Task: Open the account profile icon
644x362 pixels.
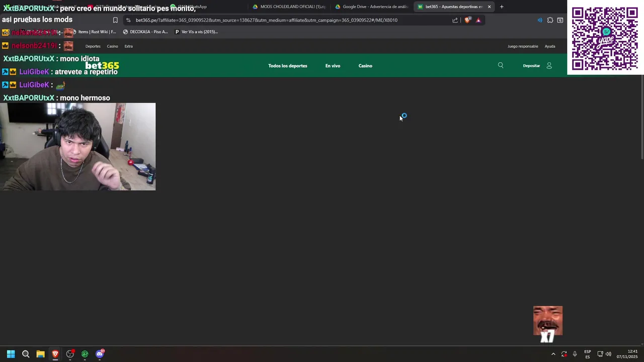Action: point(549,65)
